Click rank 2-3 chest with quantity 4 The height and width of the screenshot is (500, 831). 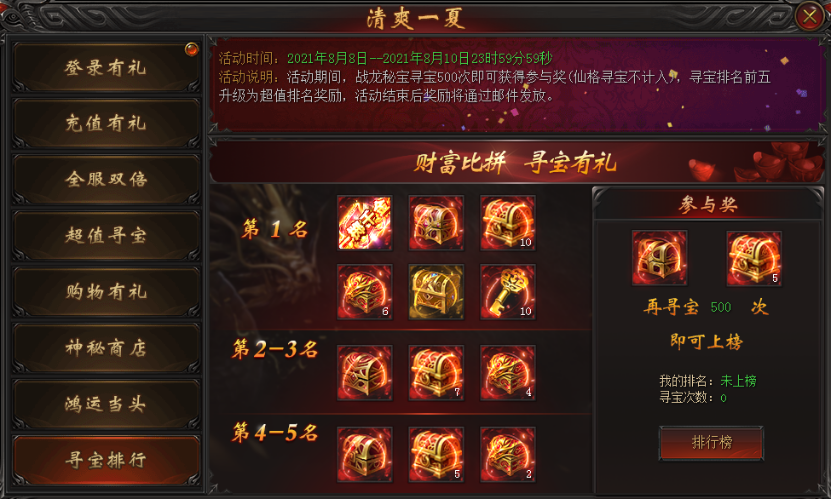pyautogui.click(x=507, y=373)
